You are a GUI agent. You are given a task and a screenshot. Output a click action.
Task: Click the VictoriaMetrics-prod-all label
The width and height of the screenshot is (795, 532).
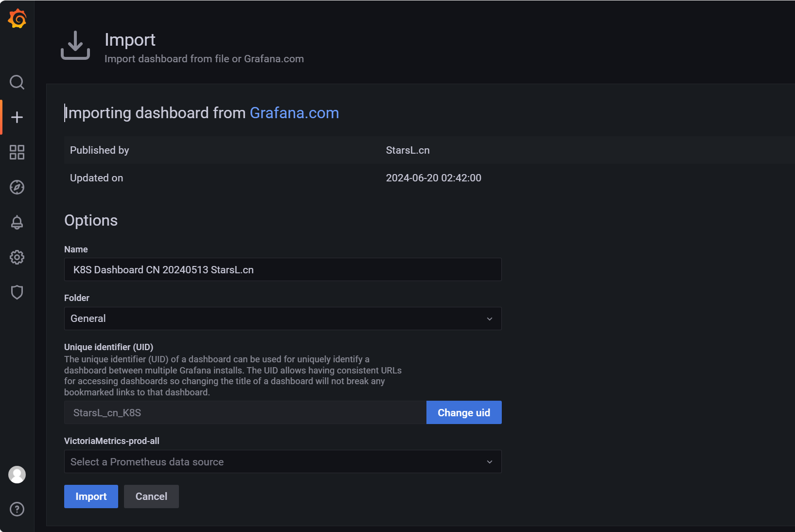(x=112, y=441)
